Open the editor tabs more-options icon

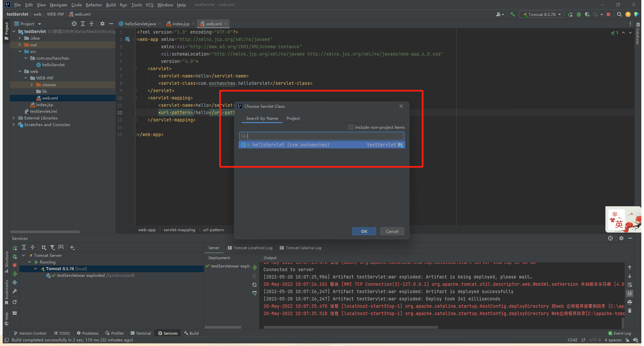630,24
